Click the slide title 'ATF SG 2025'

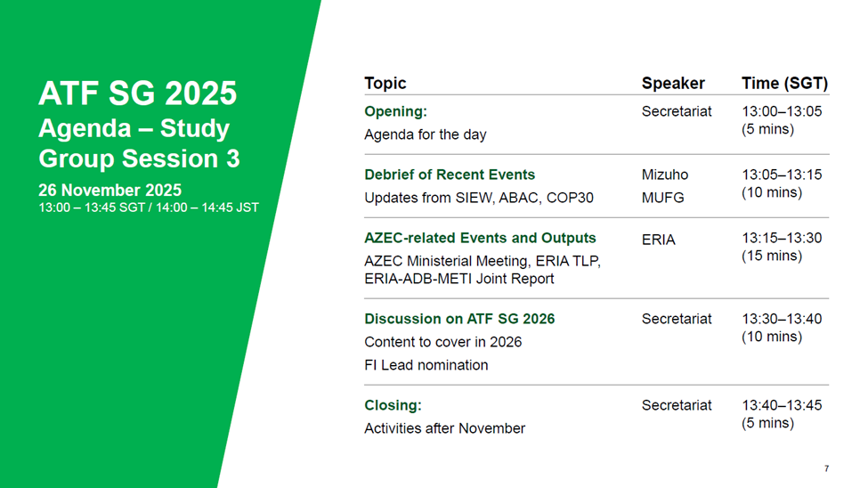[137, 94]
